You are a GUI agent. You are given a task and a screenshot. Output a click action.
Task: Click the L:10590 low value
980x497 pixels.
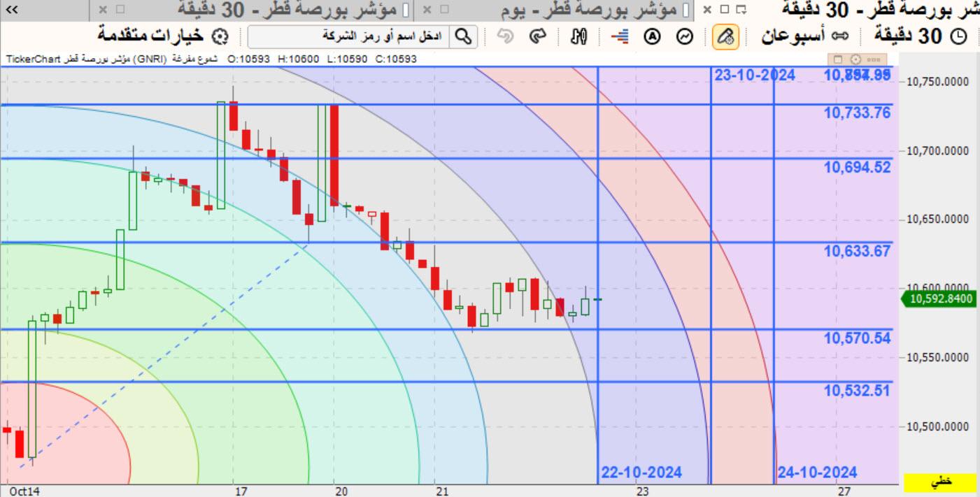(348, 59)
